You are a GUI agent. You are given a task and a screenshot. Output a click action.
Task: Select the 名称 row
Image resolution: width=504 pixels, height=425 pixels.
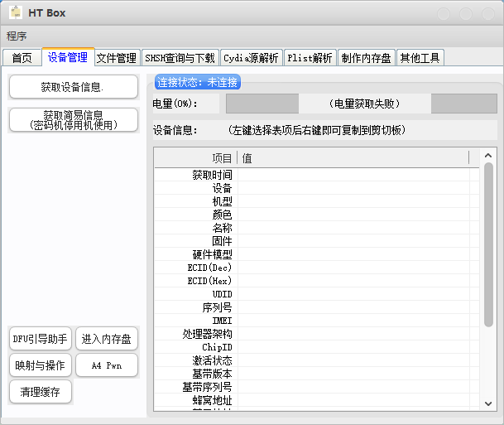pyautogui.click(x=316, y=228)
